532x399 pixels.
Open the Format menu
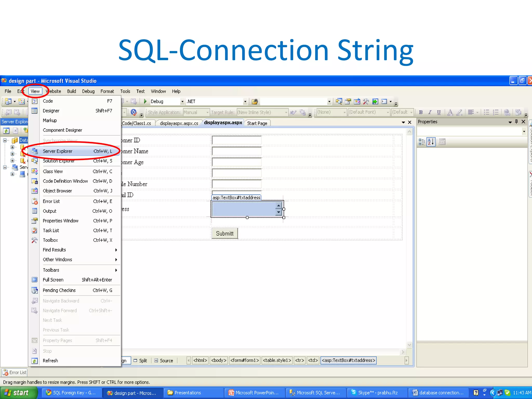point(107,91)
